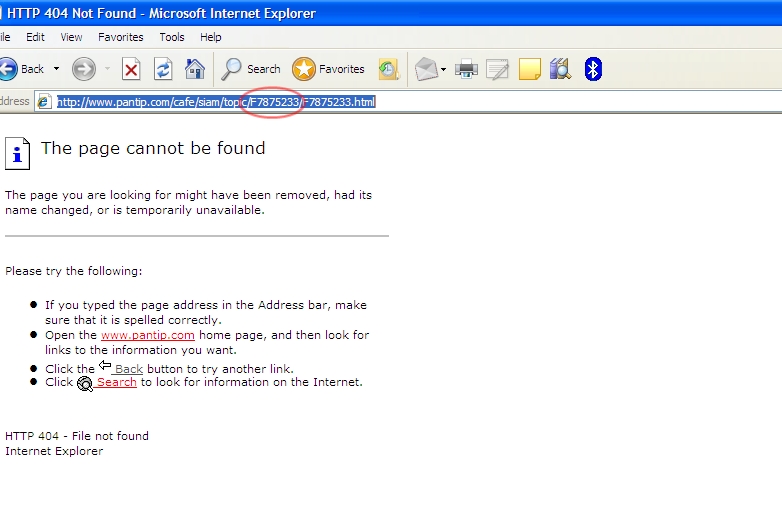
Task: Click the 'Please try the following:' text
Action: pos(74,271)
